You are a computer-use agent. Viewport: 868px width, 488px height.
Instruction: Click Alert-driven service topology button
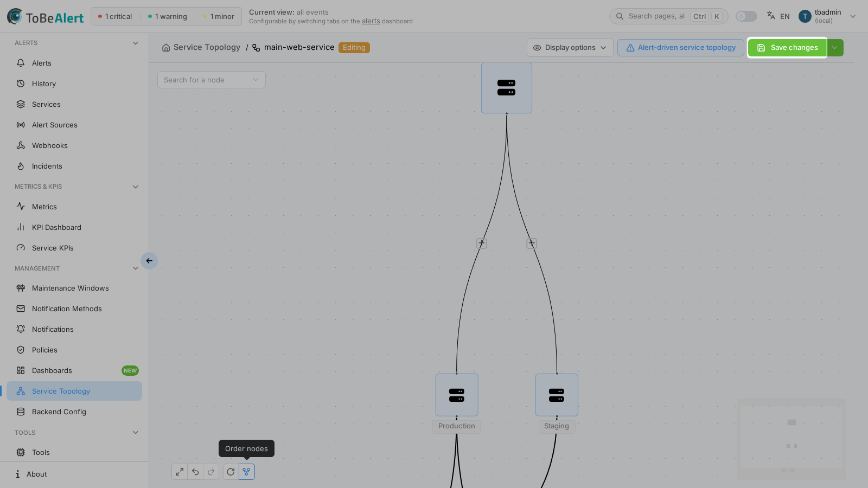point(681,48)
